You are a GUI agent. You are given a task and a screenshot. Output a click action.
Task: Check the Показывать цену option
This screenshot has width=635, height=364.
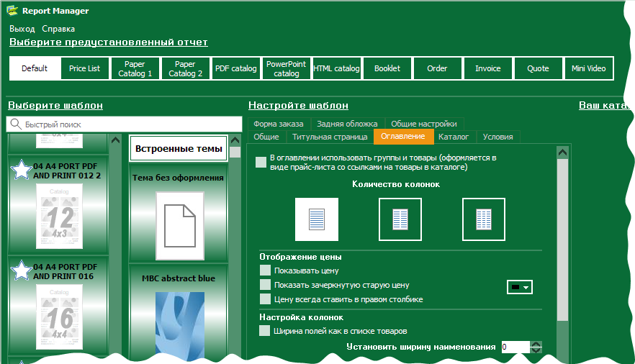coord(265,270)
